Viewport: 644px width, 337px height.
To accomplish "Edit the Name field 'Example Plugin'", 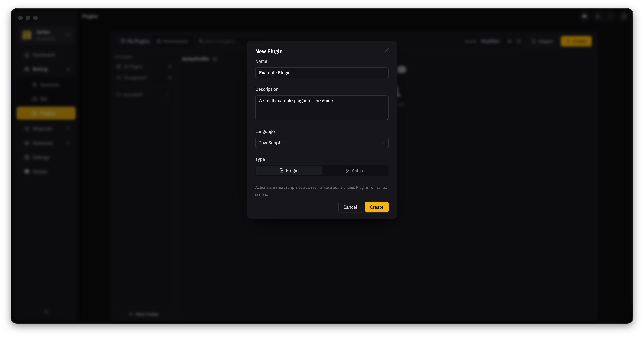I will tap(322, 73).
